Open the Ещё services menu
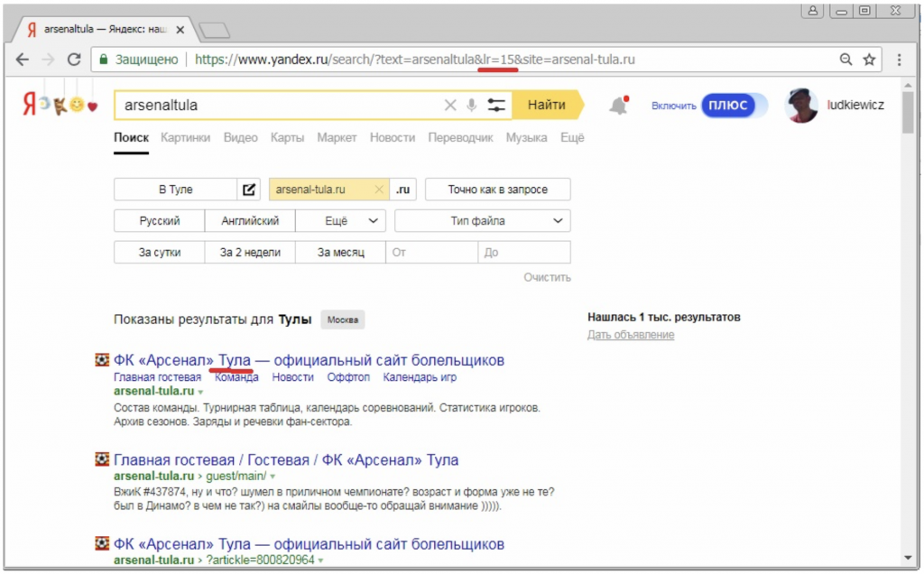This screenshot has height=574, width=924. [x=572, y=137]
